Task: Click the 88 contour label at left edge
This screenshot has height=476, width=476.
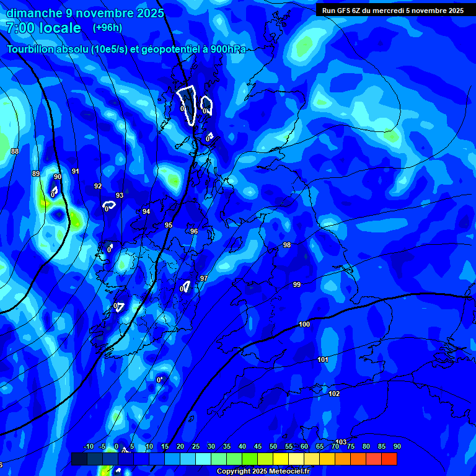Action: point(15,151)
